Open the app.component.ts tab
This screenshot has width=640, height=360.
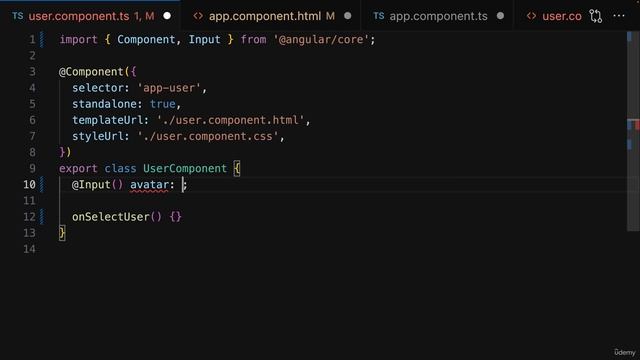(438, 16)
